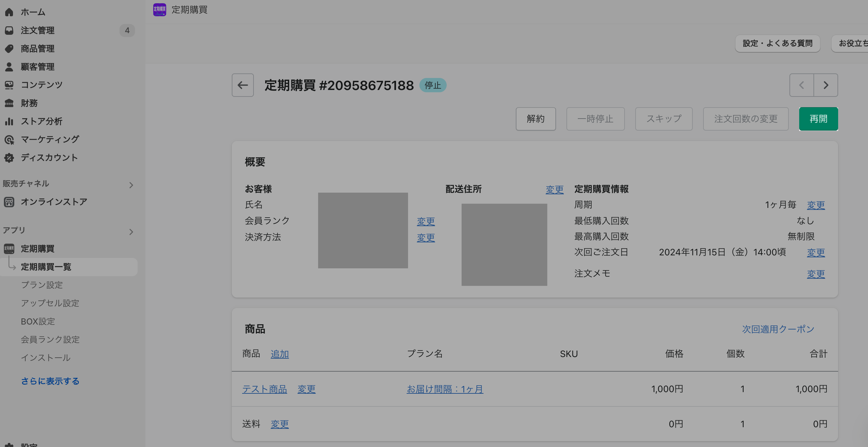
Task: Go to the next subscription with right chevron
Action: (825, 85)
